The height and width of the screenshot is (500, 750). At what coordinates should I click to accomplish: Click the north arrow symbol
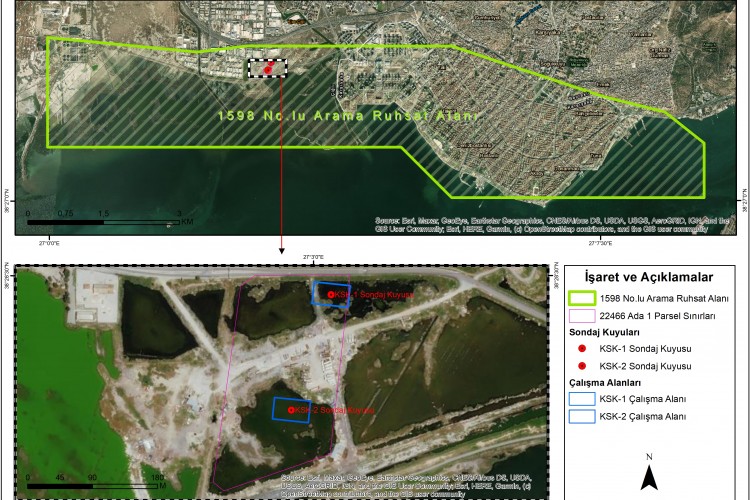pos(649,471)
